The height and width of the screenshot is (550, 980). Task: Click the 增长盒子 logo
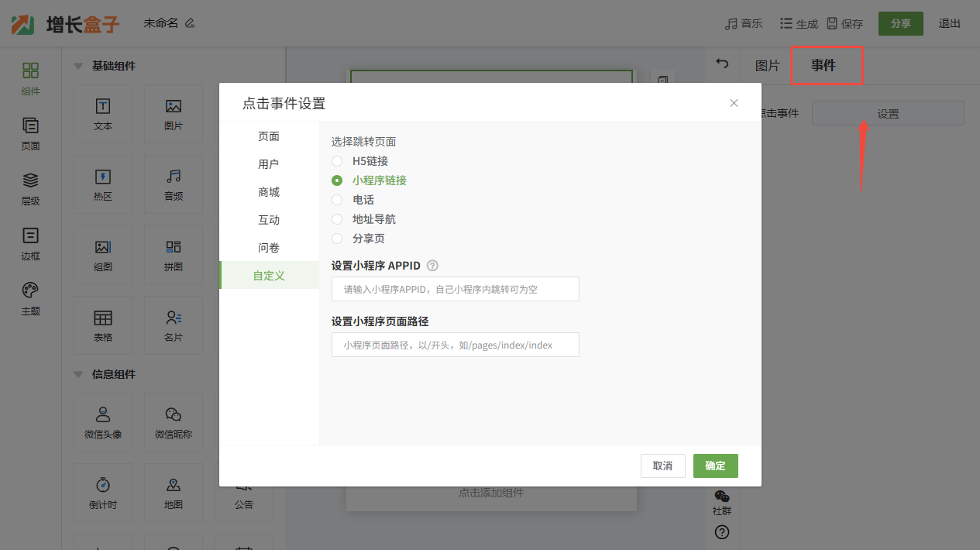65,24
